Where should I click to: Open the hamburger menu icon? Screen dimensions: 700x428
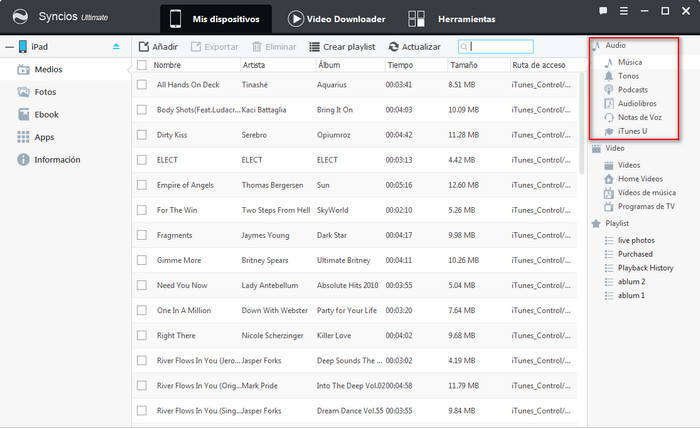tap(624, 11)
